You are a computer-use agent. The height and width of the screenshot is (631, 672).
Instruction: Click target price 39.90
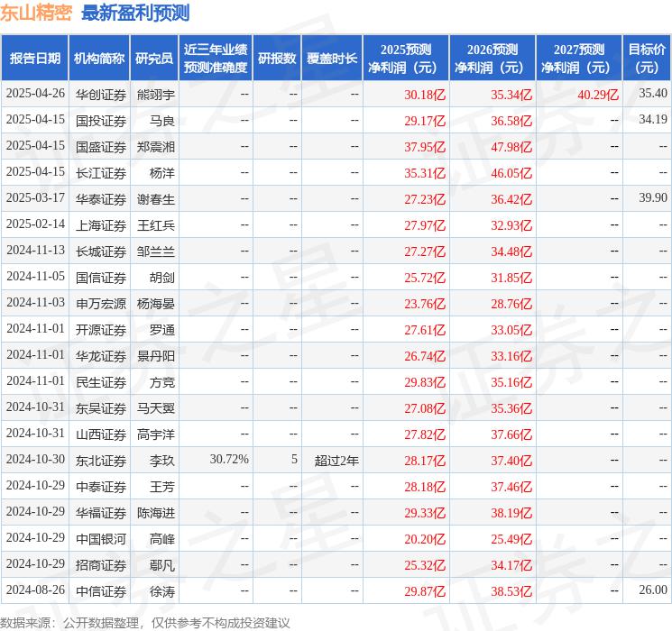[x=653, y=198]
